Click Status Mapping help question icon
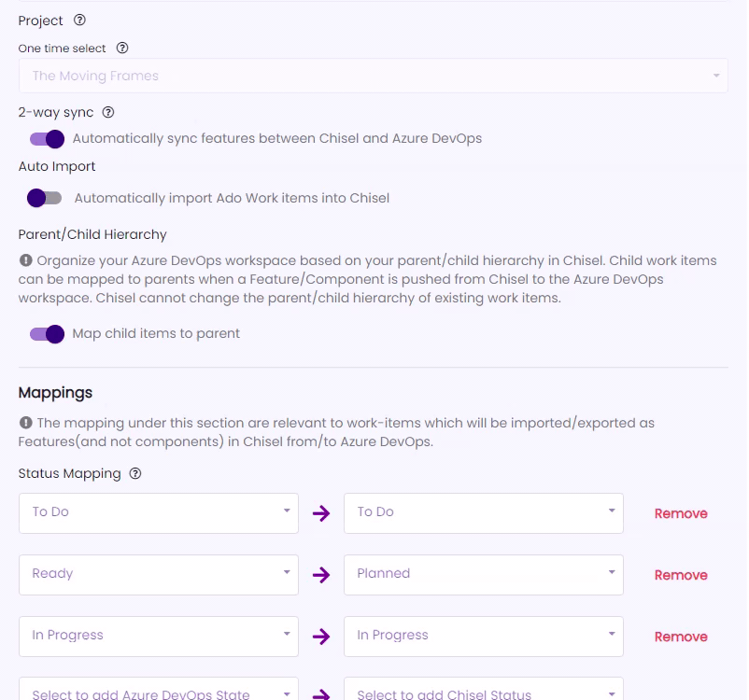The height and width of the screenshot is (700, 749). [x=135, y=473]
